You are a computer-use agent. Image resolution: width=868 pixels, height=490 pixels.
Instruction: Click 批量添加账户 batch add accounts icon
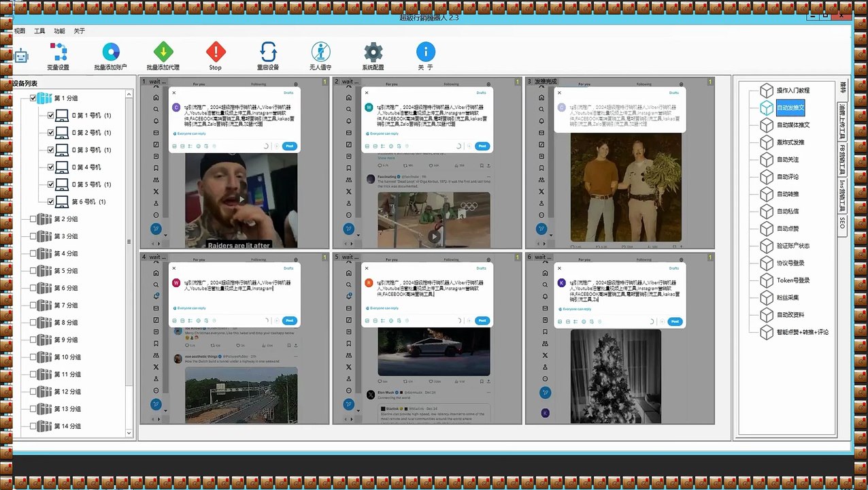[x=111, y=52]
